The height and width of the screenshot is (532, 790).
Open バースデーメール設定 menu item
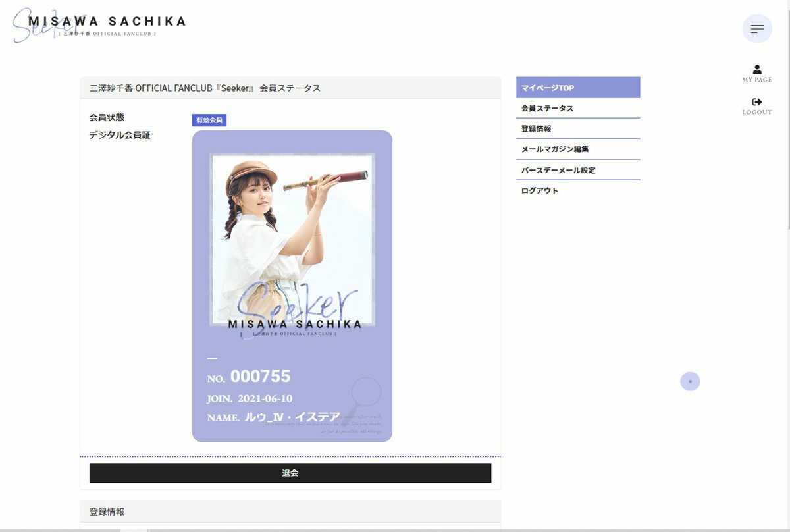click(578, 170)
